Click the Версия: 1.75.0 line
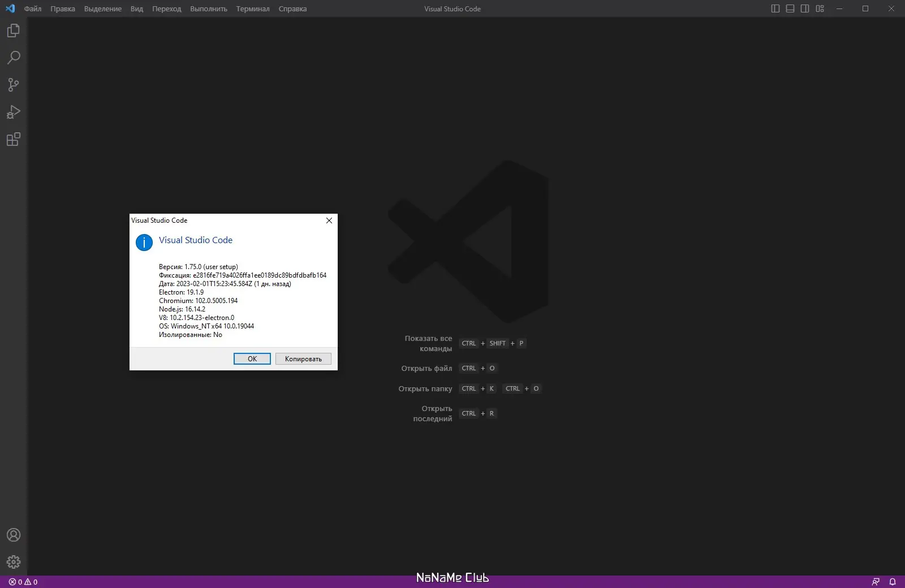905x588 pixels. 199,267
